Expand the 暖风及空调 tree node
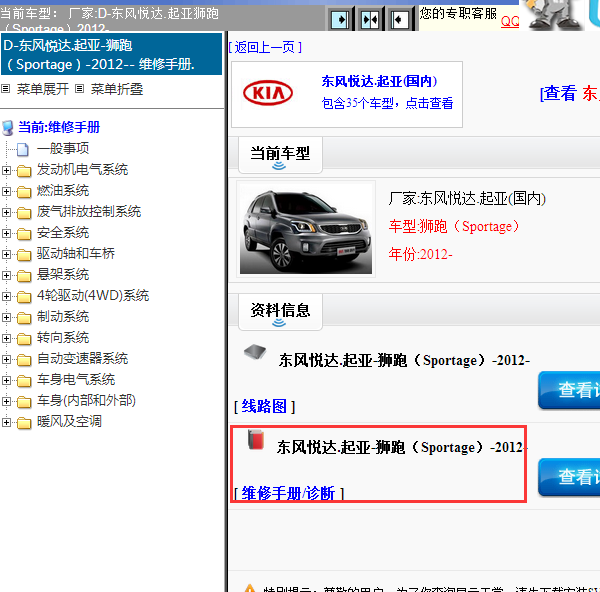 click(6, 422)
